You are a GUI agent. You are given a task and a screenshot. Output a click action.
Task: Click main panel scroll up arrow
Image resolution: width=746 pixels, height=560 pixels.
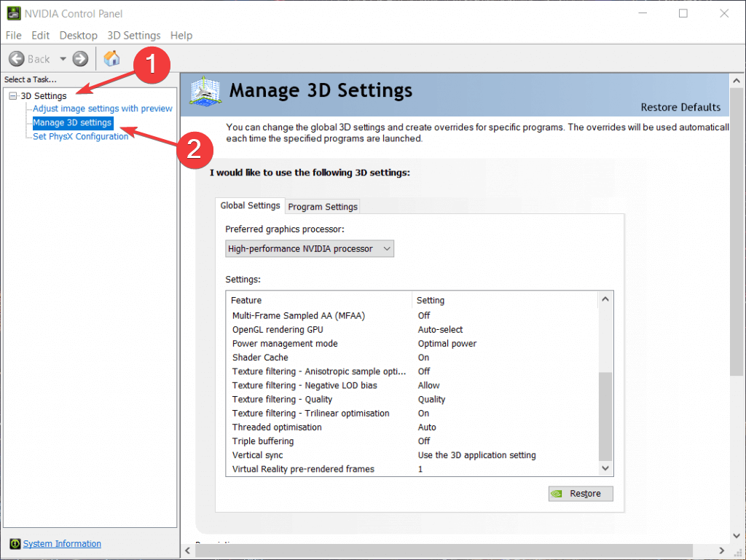tap(737, 81)
